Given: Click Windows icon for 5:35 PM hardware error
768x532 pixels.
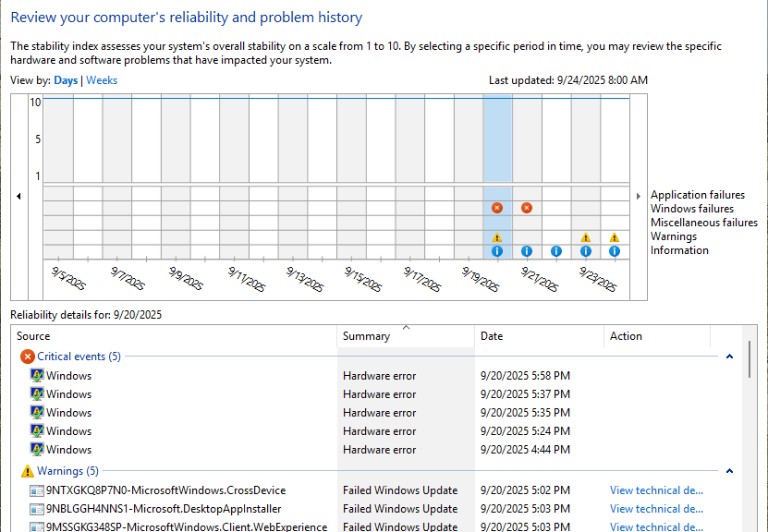Looking at the screenshot, I should point(37,413).
